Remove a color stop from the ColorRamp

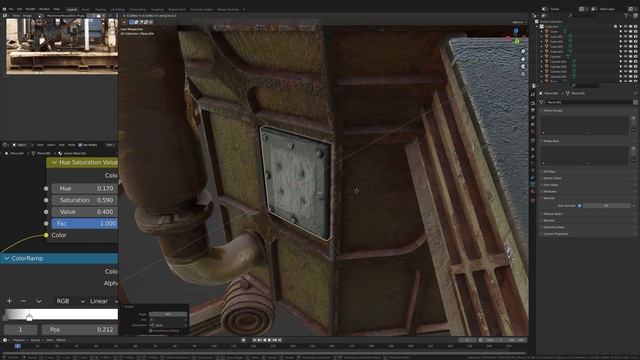tap(23, 301)
